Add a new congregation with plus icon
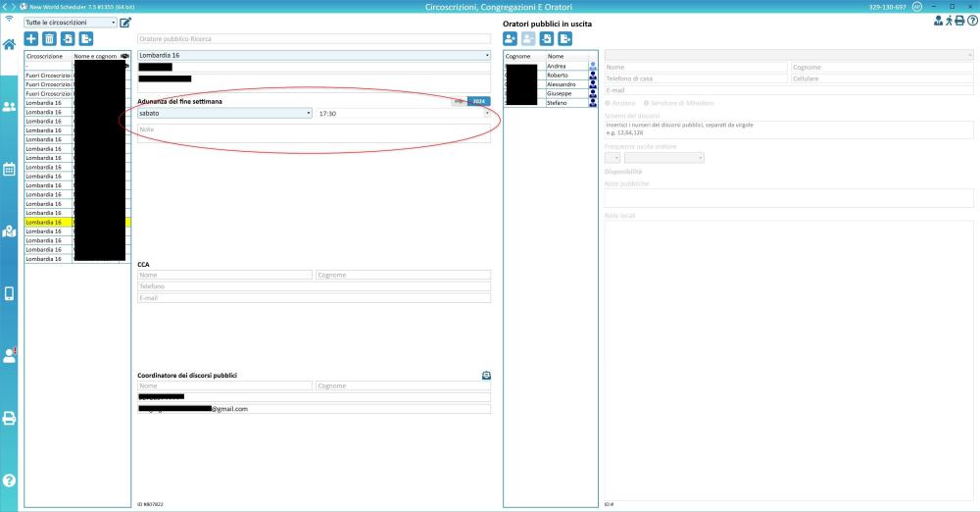Screen dimensions: 980x512 point(31,38)
